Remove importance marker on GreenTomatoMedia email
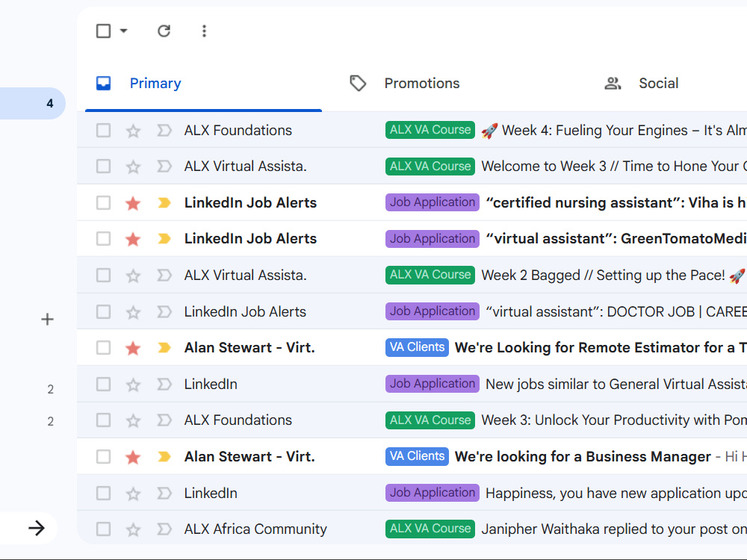 click(x=164, y=239)
